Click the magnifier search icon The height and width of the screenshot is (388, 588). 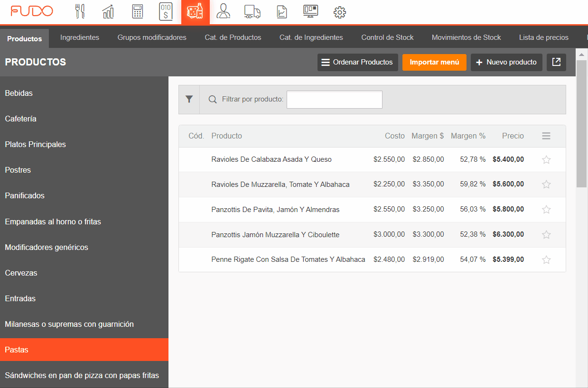(x=213, y=100)
